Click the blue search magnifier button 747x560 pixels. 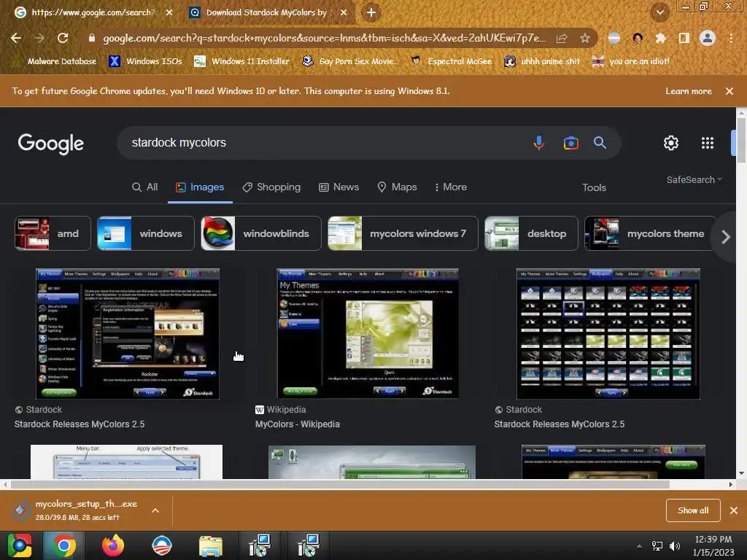(x=600, y=142)
